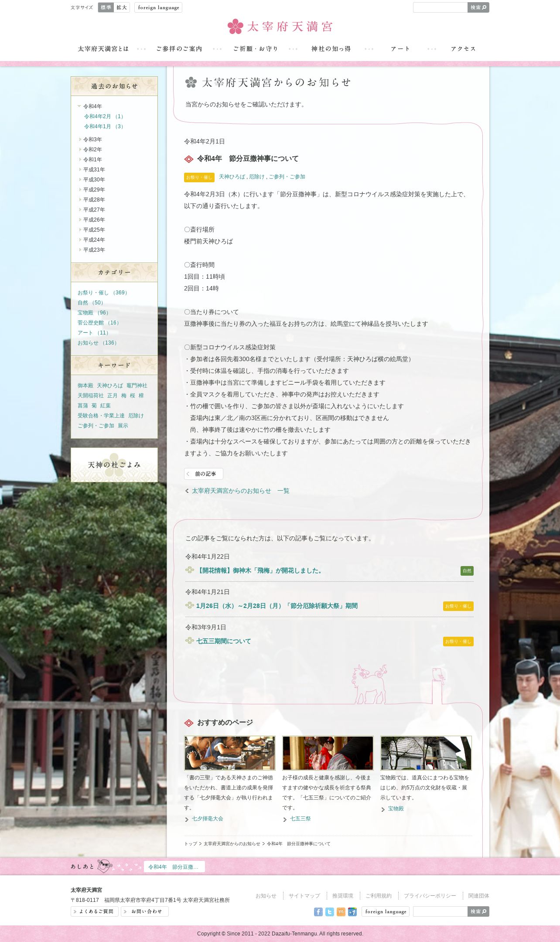
Task: Click the 宝物殿 building thumbnail
Action: click(426, 753)
